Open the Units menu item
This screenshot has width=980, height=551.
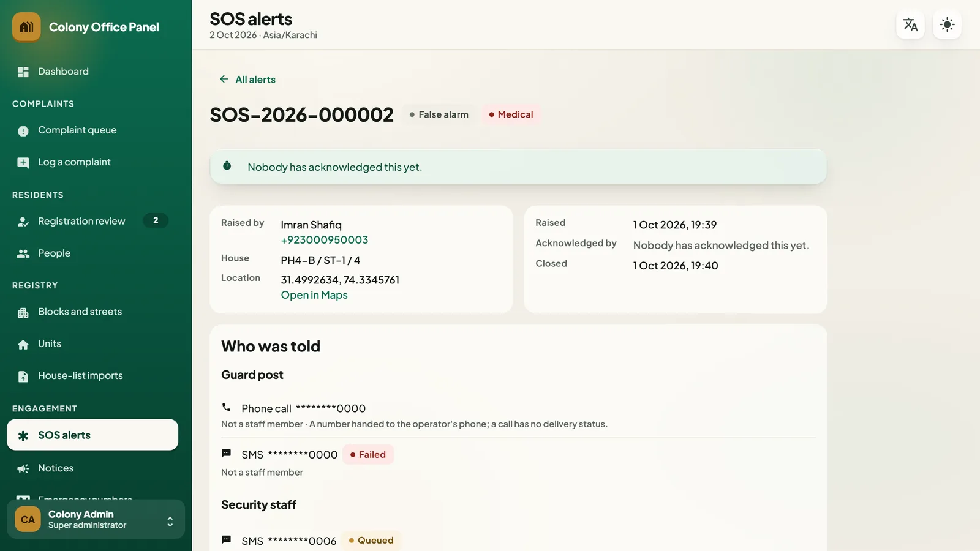pos(92,343)
